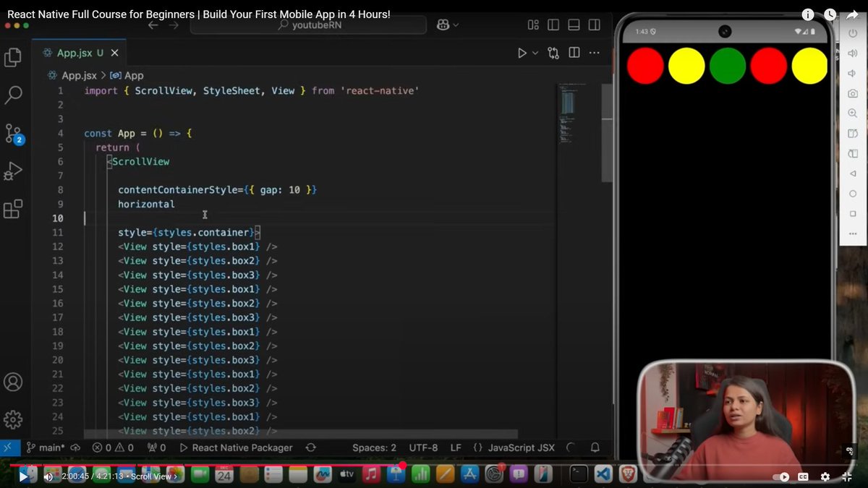Image resolution: width=868 pixels, height=488 pixels.
Task: Change indentation via Spaces: 2
Action: click(x=374, y=448)
